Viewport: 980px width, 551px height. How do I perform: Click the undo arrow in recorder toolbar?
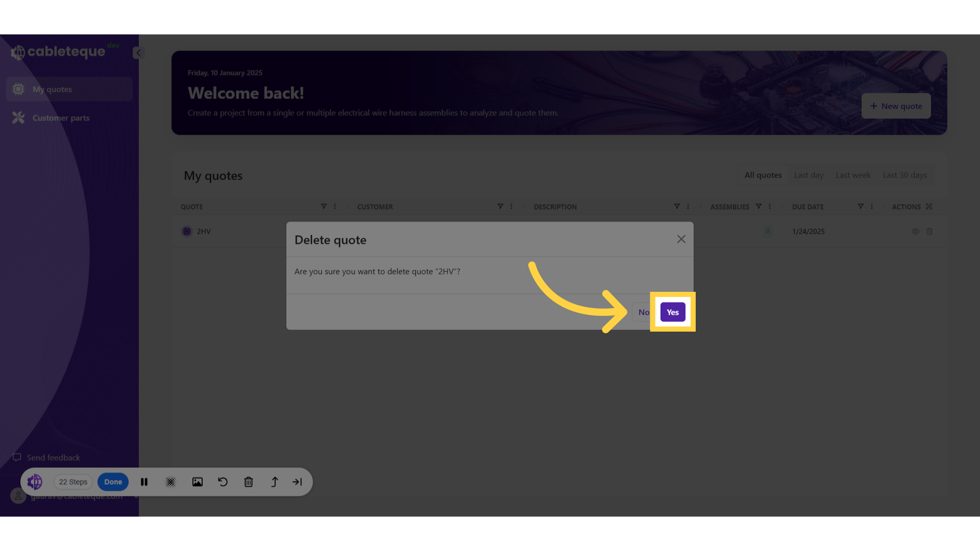223,482
